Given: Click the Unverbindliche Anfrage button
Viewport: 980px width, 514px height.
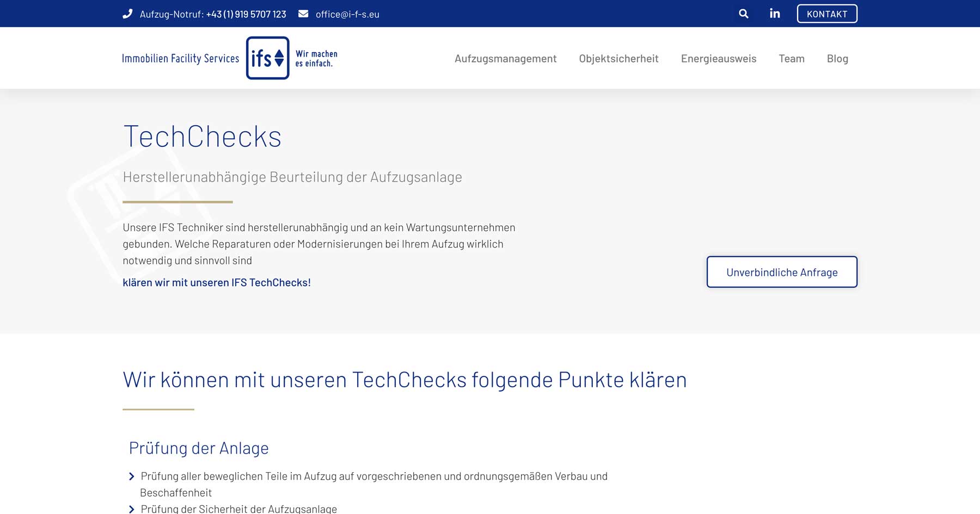Looking at the screenshot, I should (781, 272).
